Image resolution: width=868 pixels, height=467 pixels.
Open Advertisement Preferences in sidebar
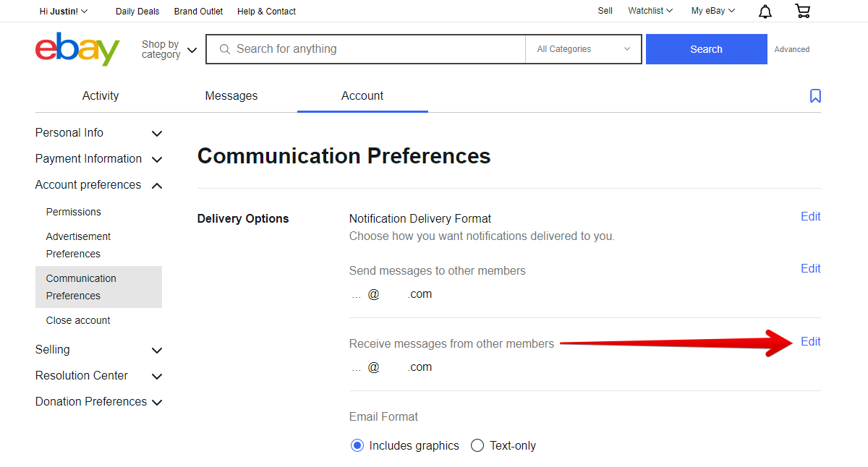(x=78, y=245)
